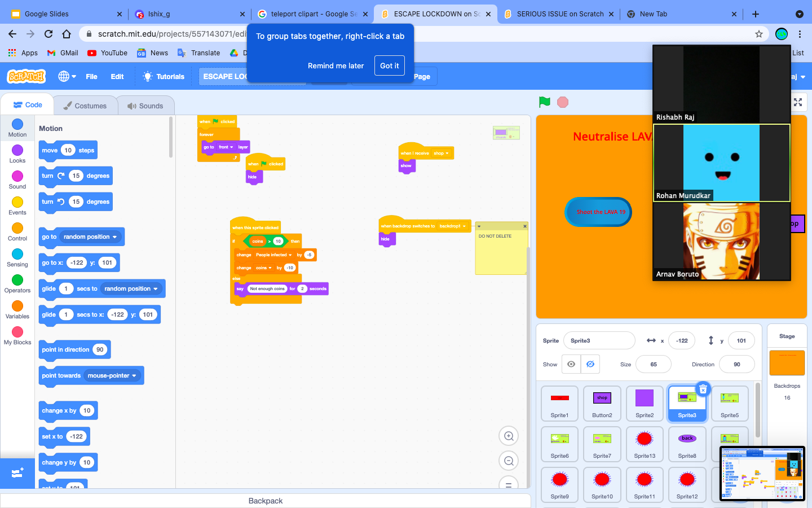Select the Sensing category circle

coord(17,254)
